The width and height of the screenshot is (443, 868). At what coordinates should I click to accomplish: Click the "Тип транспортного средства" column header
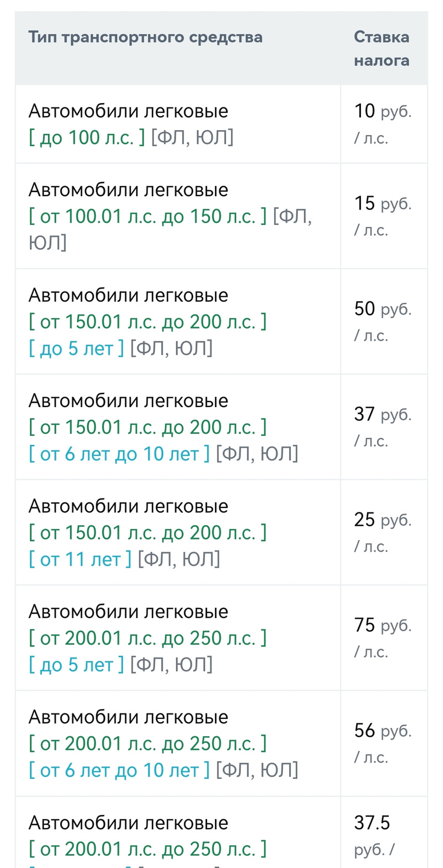pyautogui.click(x=145, y=38)
